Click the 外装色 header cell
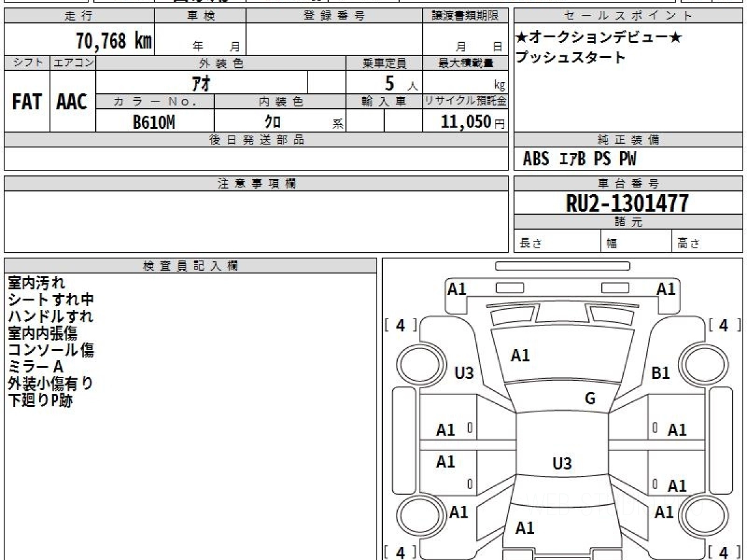The image size is (747, 560). [221, 63]
